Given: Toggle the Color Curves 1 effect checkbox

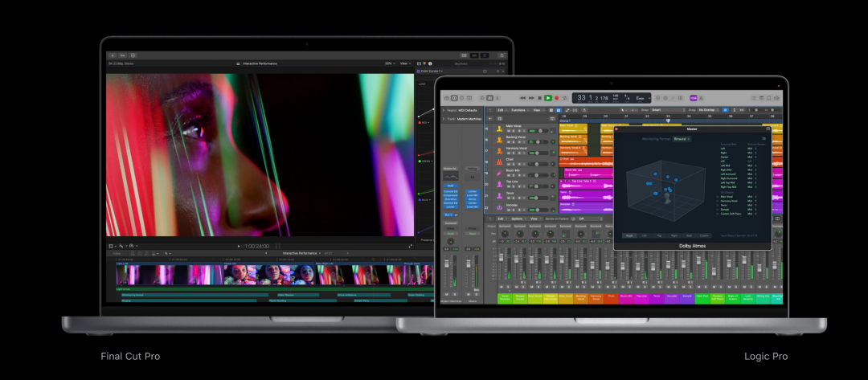Looking at the screenshot, I should (418, 72).
